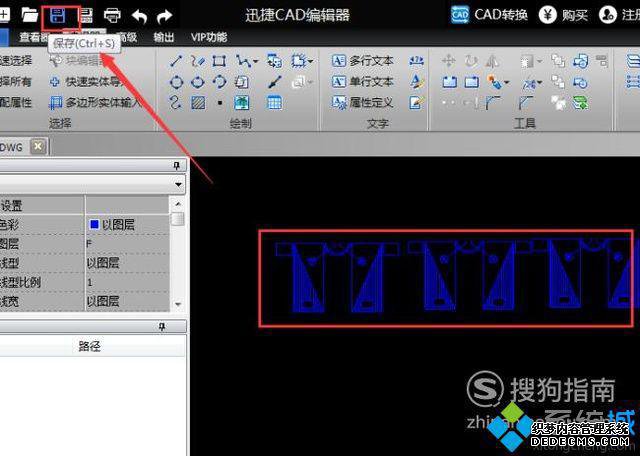This screenshot has width=640, height=456.
Task: Click the properties list scroll-down arrow
Action: (x=178, y=304)
